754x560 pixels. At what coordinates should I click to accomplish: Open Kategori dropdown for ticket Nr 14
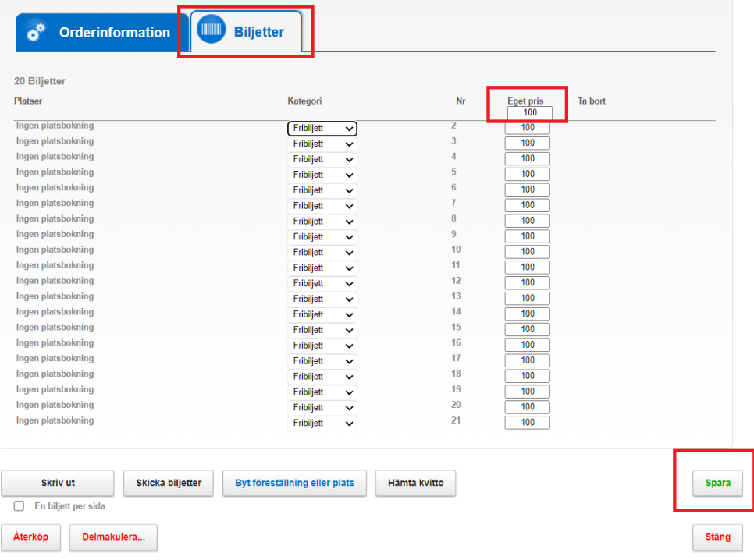(x=322, y=314)
